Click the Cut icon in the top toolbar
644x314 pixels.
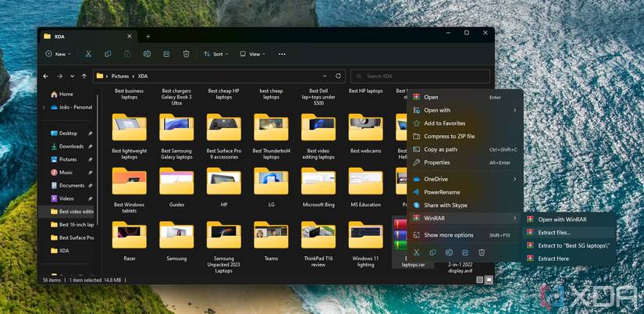click(x=88, y=54)
